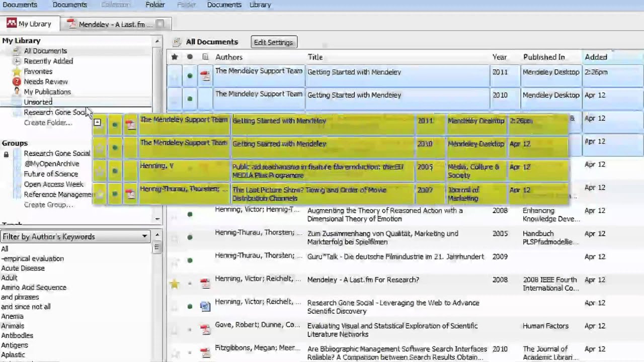This screenshot has width=644, height=362.
Task: Open PDF icon of Fitzgibbons, Megan row
Action: (x=205, y=352)
